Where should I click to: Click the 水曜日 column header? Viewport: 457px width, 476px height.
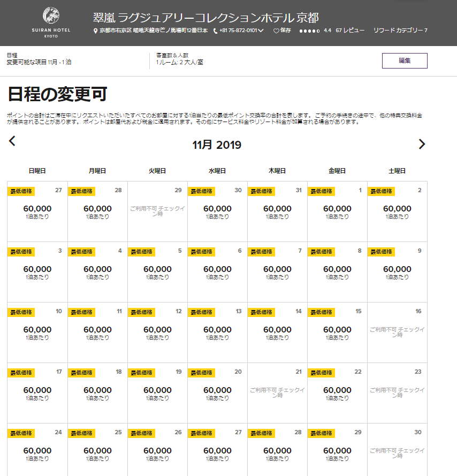217,171
